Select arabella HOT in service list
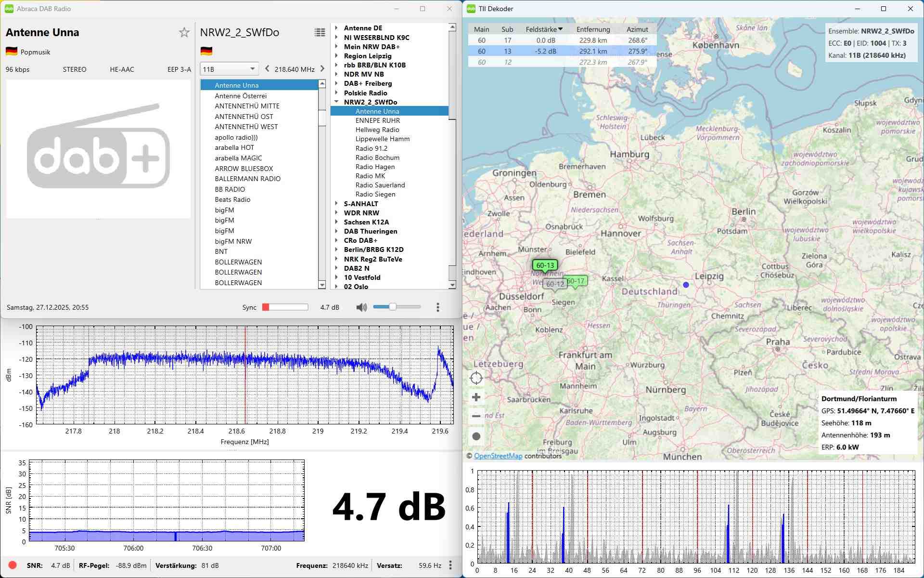Viewport: 924px width, 578px height. click(x=234, y=147)
